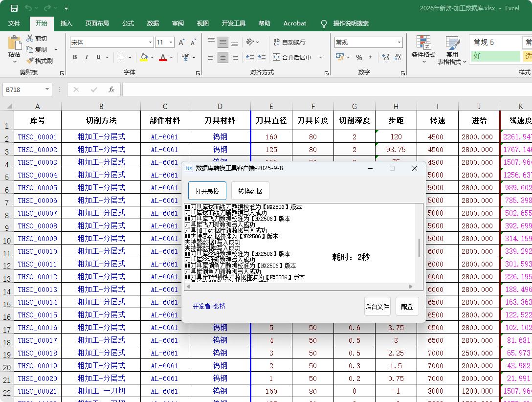
Task: Decrease indent icon
Action: click(x=250, y=57)
